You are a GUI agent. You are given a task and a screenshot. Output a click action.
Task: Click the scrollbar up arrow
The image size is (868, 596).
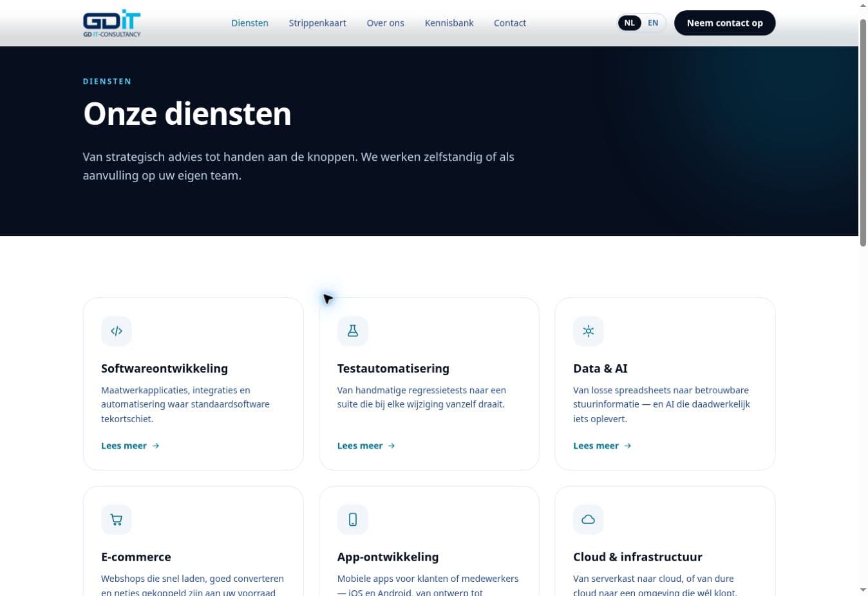coord(863,6)
